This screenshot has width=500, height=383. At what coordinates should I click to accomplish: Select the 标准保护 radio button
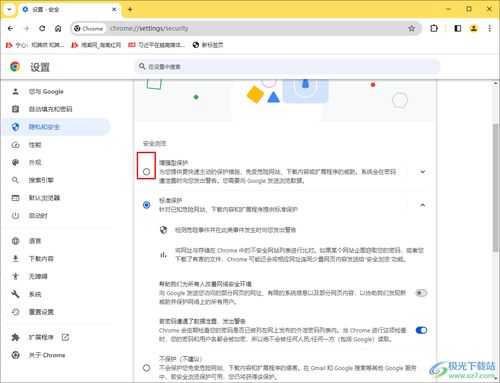click(146, 205)
